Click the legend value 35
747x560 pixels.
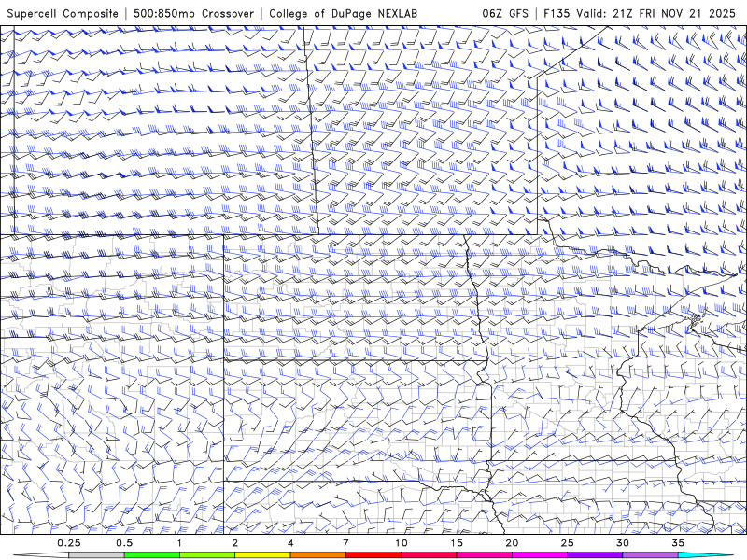coord(678,543)
